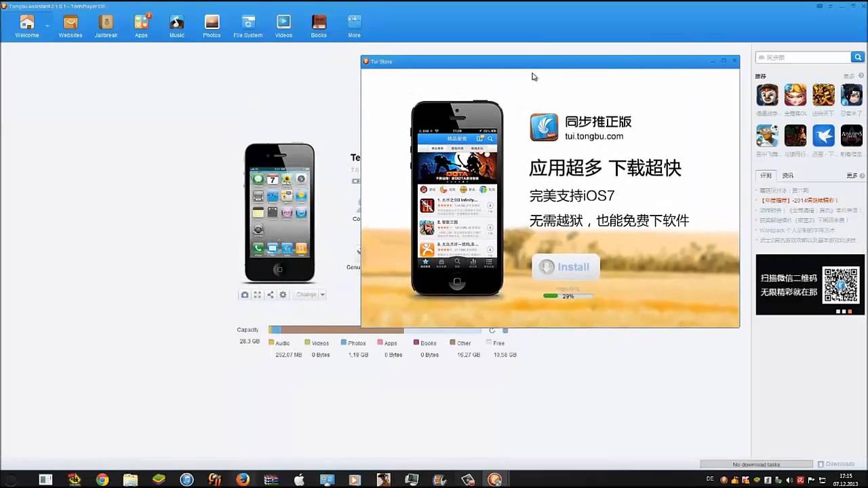Screen dimensions: 868x488
Task: Open the Apple icon in taskbar
Action: (x=299, y=480)
